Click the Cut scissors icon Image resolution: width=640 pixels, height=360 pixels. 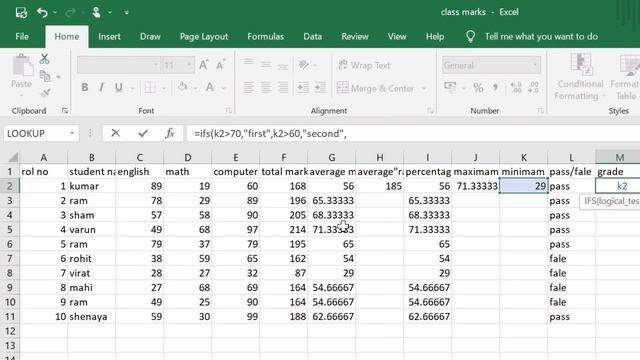coord(44,59)
